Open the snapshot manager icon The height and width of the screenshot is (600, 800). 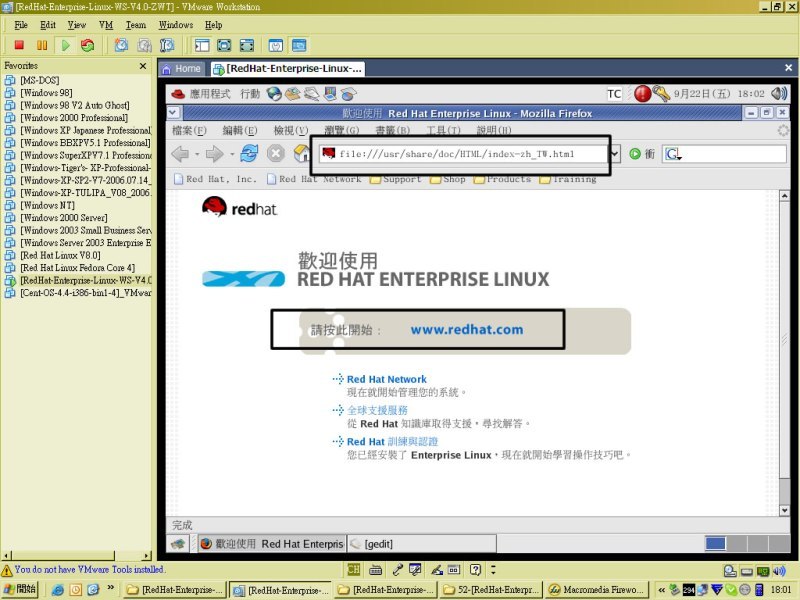167,45
